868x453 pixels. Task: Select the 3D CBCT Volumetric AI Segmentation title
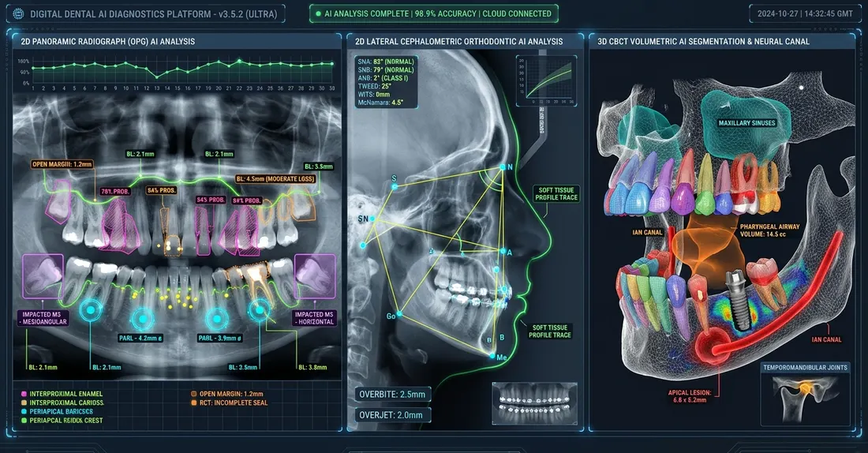pos(703,41)
